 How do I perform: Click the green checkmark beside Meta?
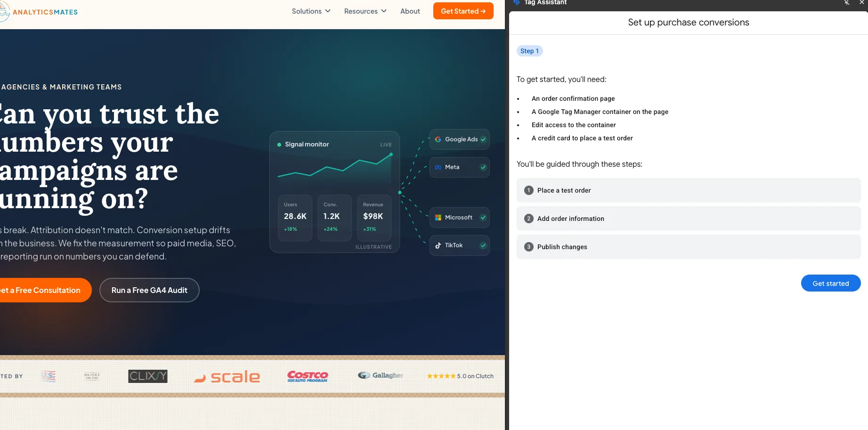pos(483,167)
